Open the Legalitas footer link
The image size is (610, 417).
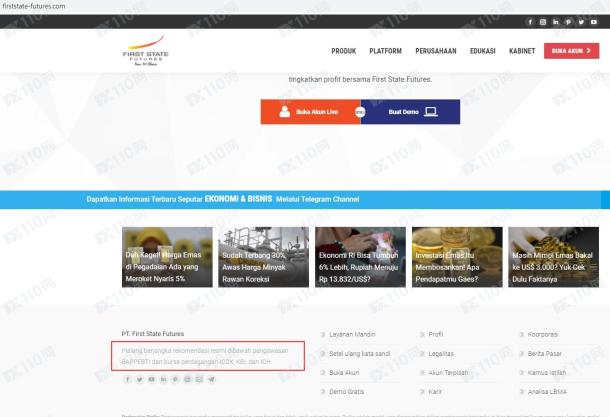(441, 354)
